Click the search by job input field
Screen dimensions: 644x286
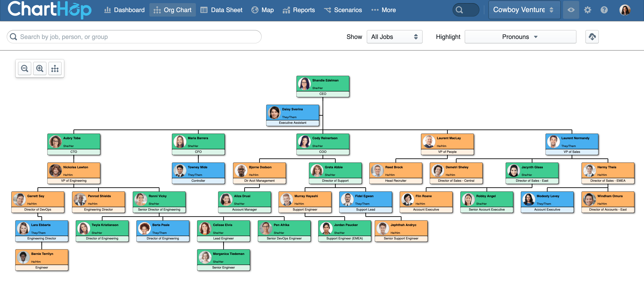click(x=134, y=36)
